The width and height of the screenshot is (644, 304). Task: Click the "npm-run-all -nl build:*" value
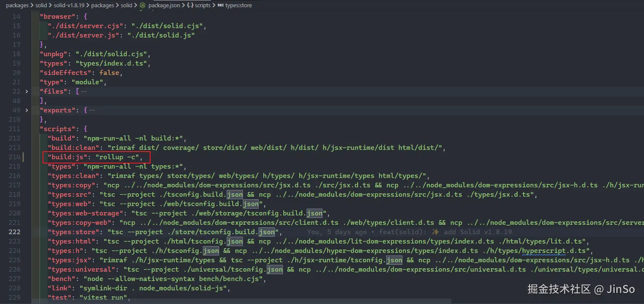coord(134,138)
